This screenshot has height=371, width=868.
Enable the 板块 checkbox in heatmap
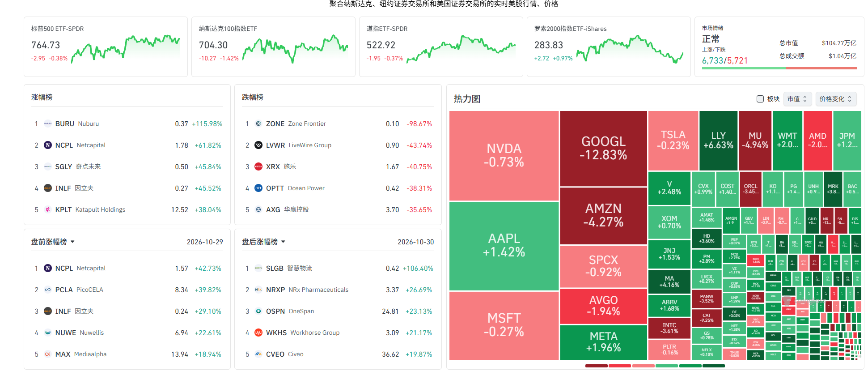(x=760, y=99)
